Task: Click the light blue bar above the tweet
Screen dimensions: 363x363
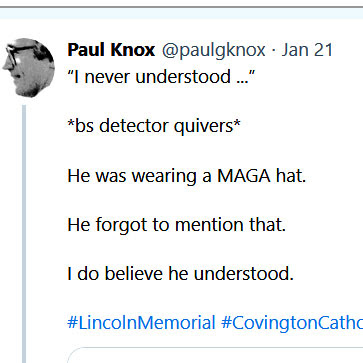Action: pyautogui.click(x=181, y=14)
